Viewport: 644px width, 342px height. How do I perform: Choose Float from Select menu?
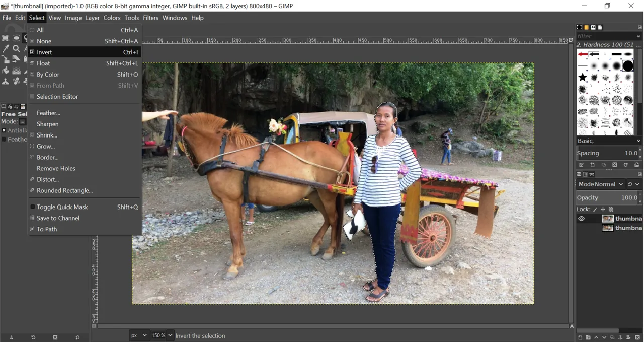85,63
